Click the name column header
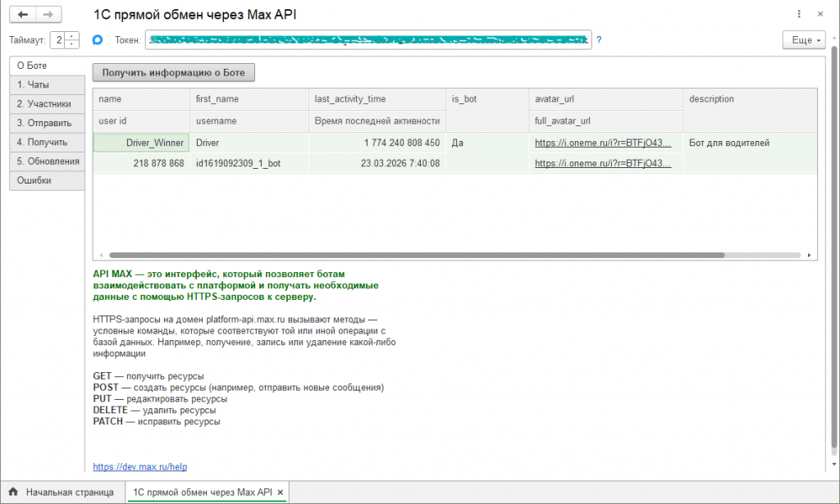The image size is (840, 504). click(141, 99)
